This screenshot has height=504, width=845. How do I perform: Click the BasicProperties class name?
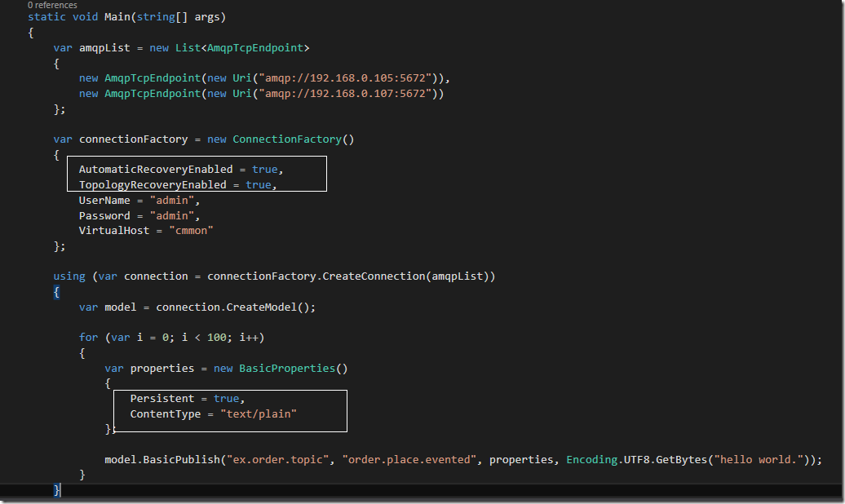[290, 369]
